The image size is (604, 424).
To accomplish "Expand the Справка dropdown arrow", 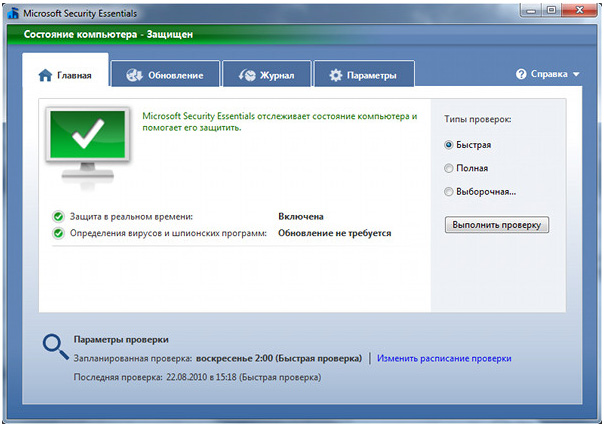I will (576, 74).
